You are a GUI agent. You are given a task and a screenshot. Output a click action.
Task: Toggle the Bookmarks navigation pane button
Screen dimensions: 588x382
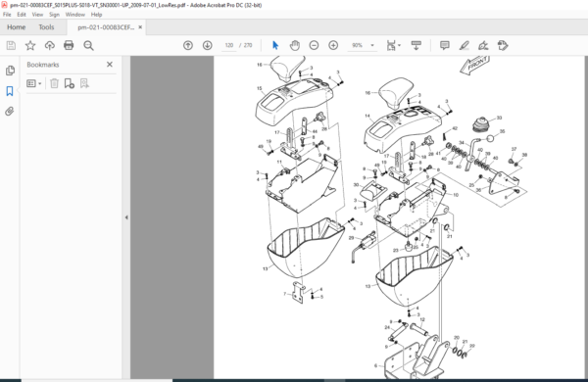click(x=10, y=91)
